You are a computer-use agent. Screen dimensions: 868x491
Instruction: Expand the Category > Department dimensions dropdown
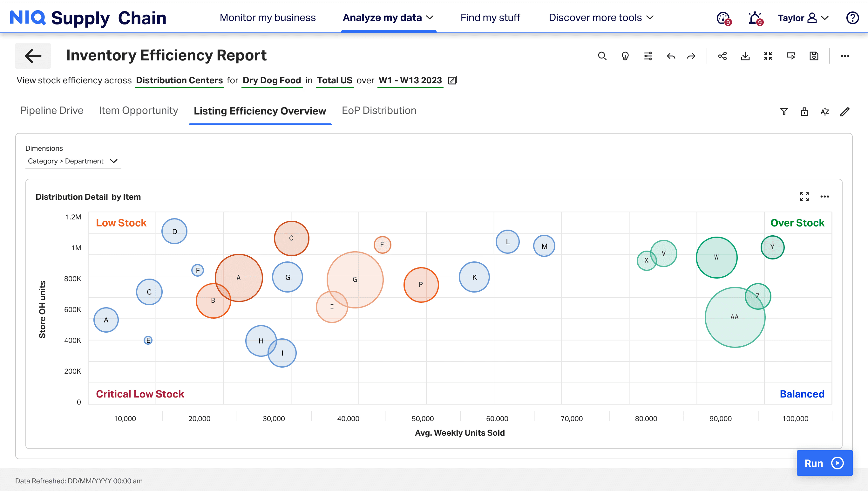73,161
